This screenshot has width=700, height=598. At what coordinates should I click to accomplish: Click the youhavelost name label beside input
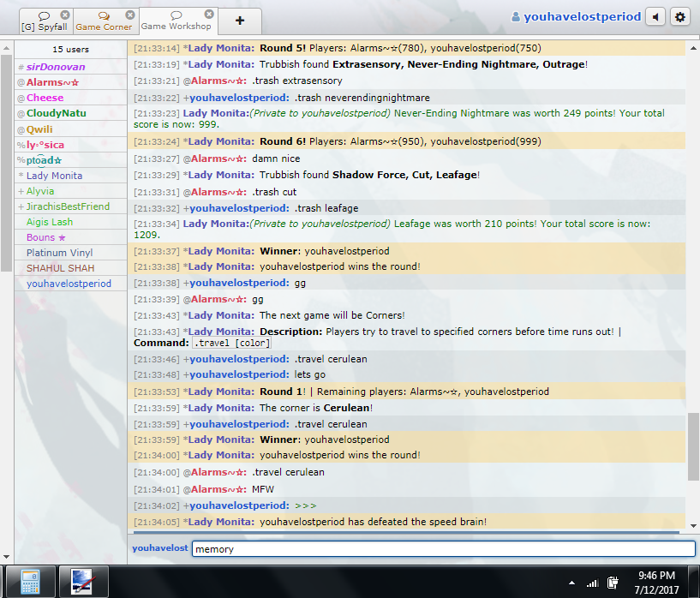pyautogui.click(x=160, y=548)
